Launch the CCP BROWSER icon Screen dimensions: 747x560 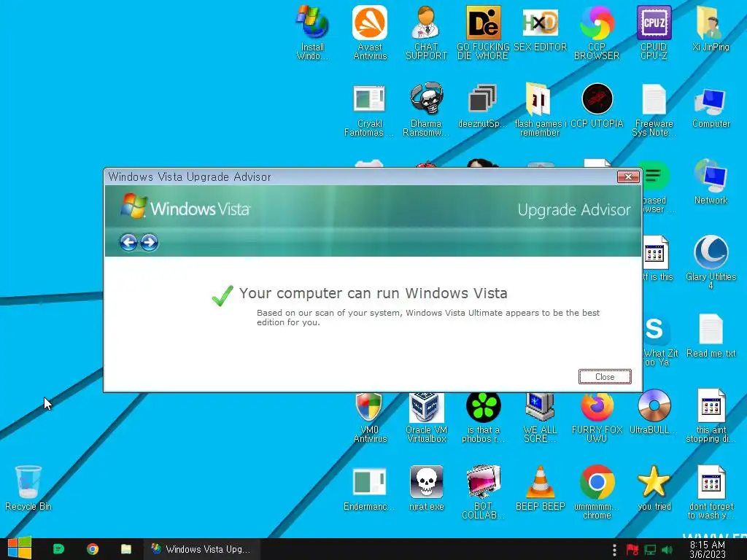[x=597, y=33]
